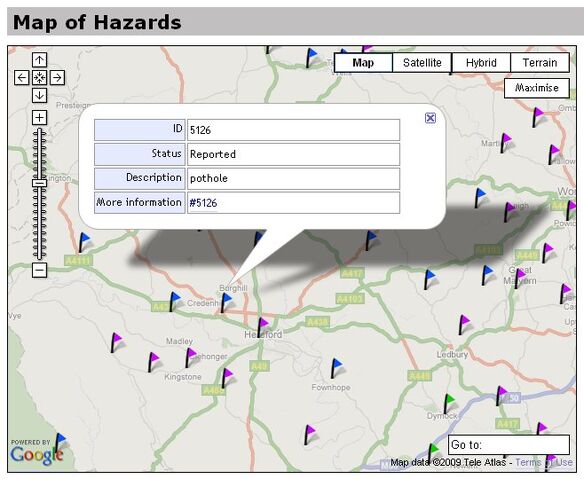Click the blue flag above Fownhope

coord(335,367)
